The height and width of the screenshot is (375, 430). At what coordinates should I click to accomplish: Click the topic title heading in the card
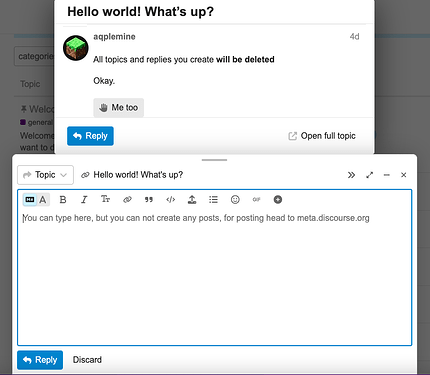[x=140, y=12]
